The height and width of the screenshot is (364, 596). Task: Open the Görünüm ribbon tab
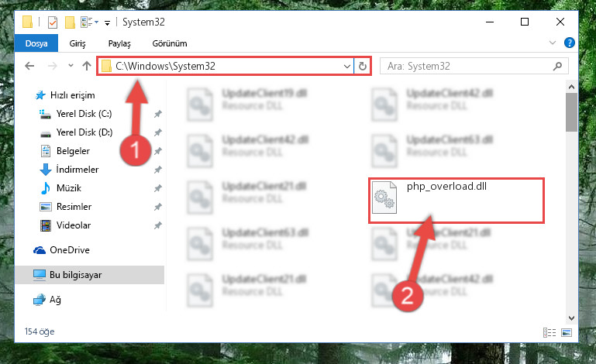point(170,43)
